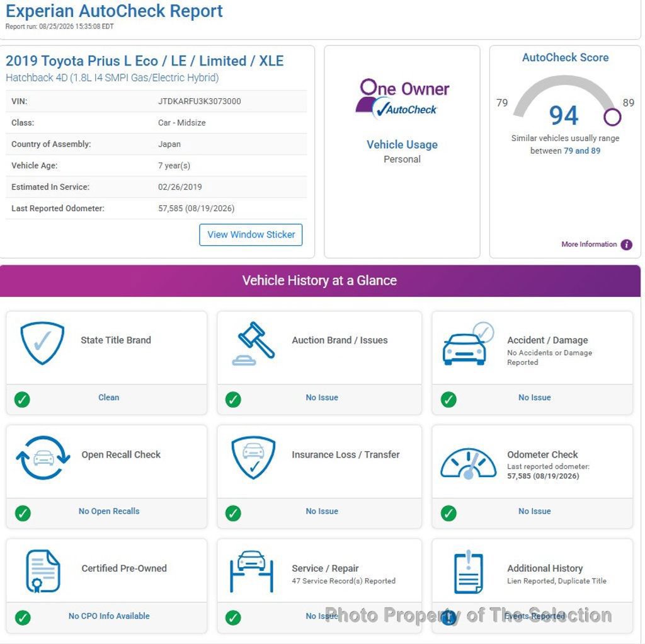Click green check in Odometer Check card
Viewport: 645px width, 644px height.
448,513
